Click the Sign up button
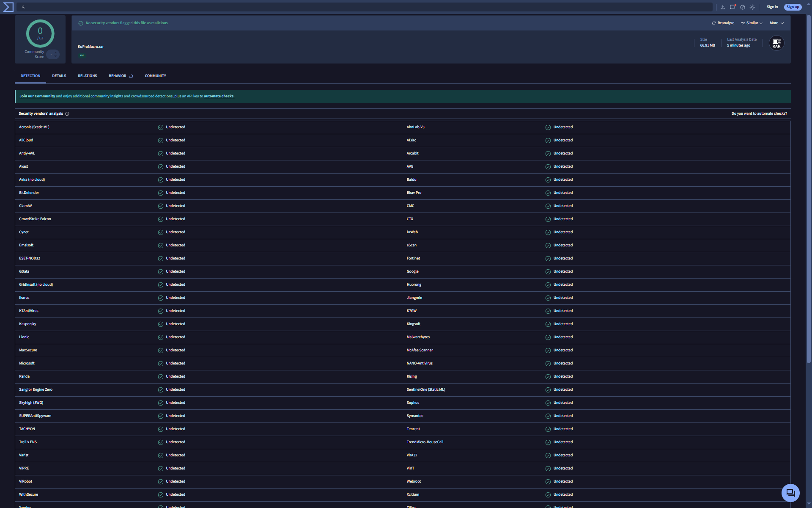This screenshot has width=812, height=508. tap(793, 7)
